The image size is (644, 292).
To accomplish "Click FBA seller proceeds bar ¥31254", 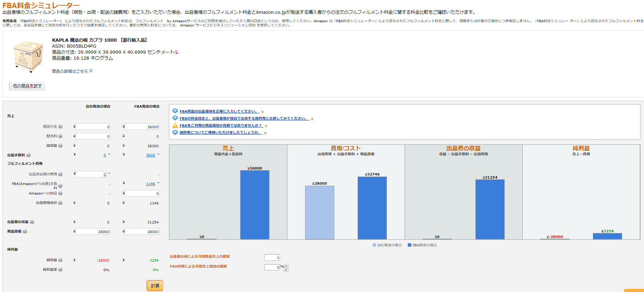I will pyautogui.click(x=490, y=209).
